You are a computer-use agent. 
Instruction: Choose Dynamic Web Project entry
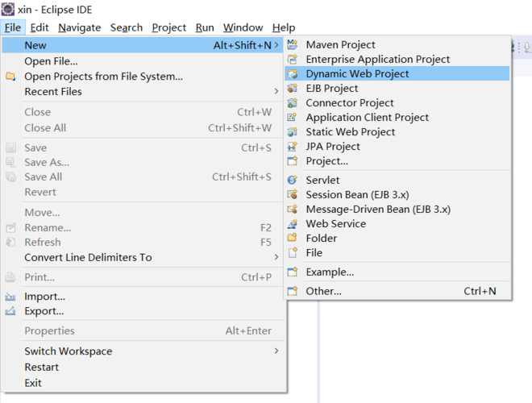397,73
